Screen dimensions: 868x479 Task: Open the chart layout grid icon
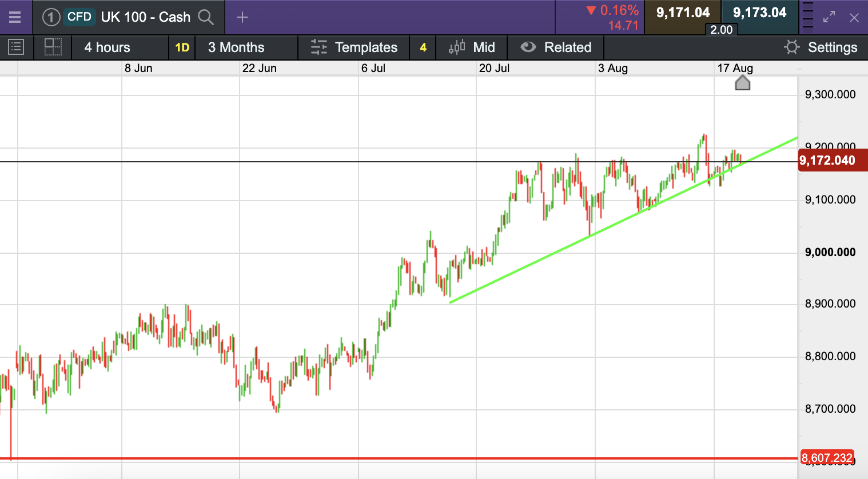point(53,47)
